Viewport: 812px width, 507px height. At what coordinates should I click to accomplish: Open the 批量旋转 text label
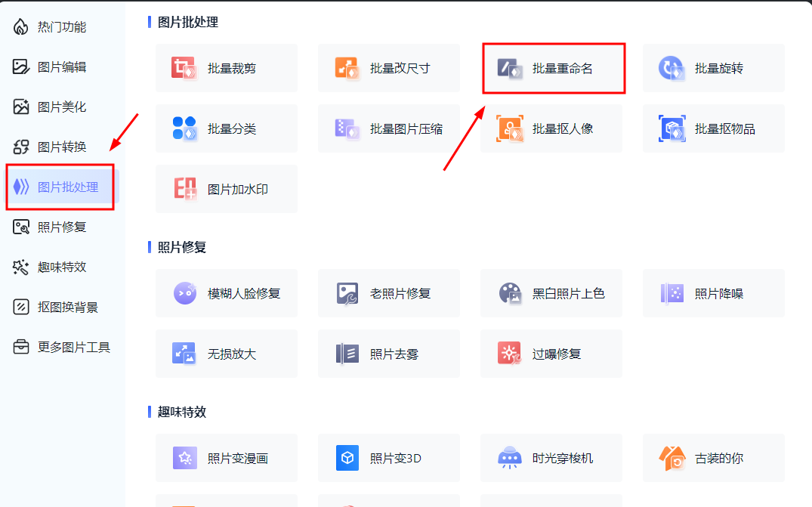(x=719, y=68)
